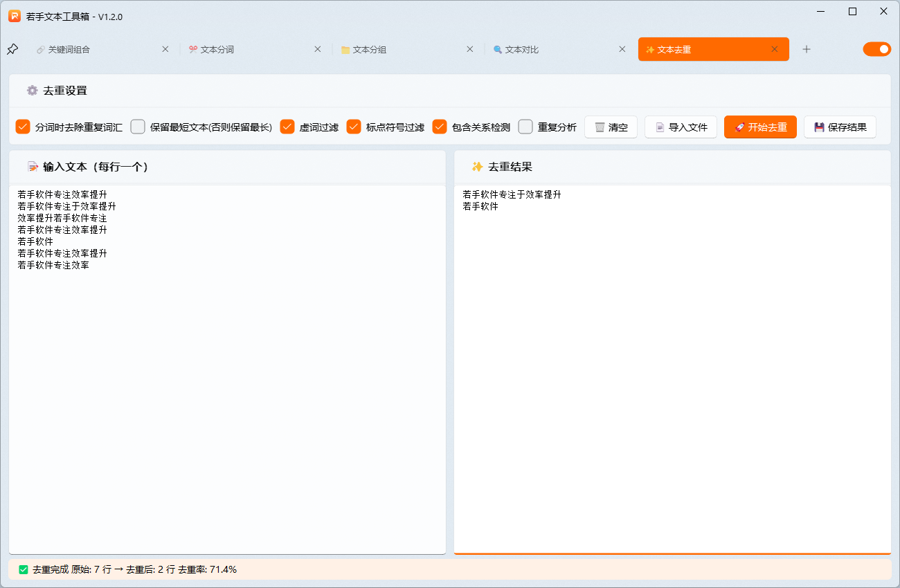This screenshot has height=588, width=900.
Task: Disable the 虚词过滤 checkbox
Action: click(287, 127)
